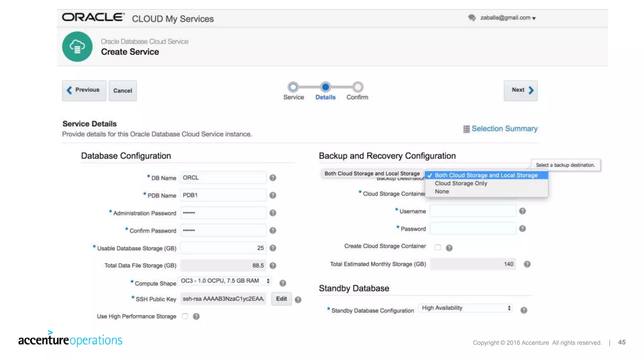Select the Confirm step circle

[358, 87]
